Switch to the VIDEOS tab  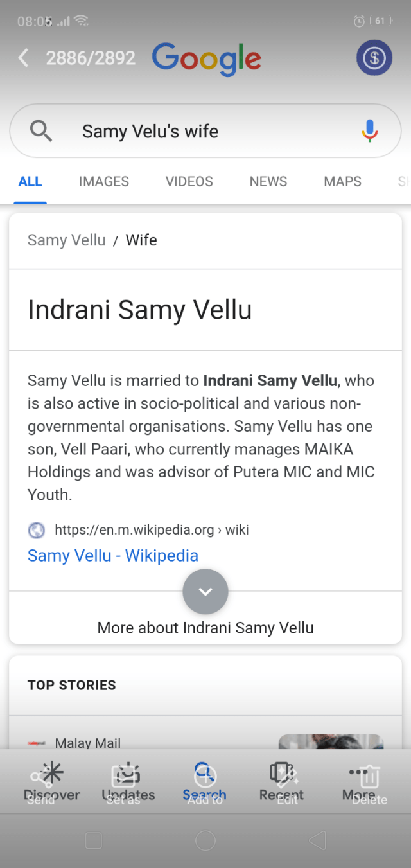tap(189, 182)
